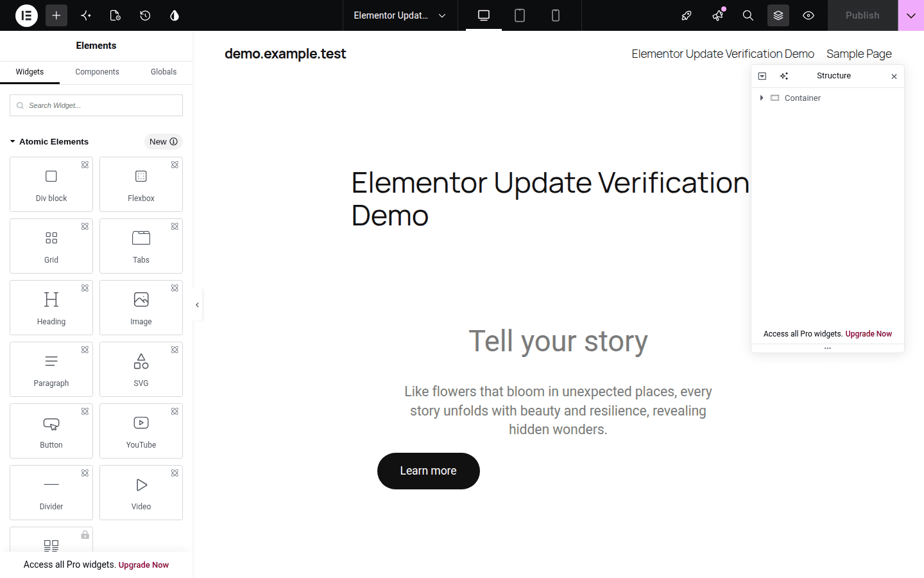Click the Publish button

tap(862, 15)
